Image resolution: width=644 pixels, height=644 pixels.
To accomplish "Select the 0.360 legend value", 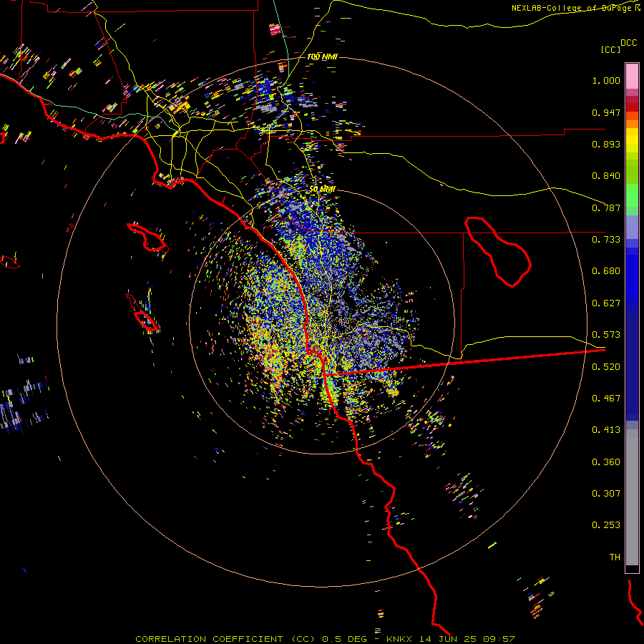I will [606, 462].
